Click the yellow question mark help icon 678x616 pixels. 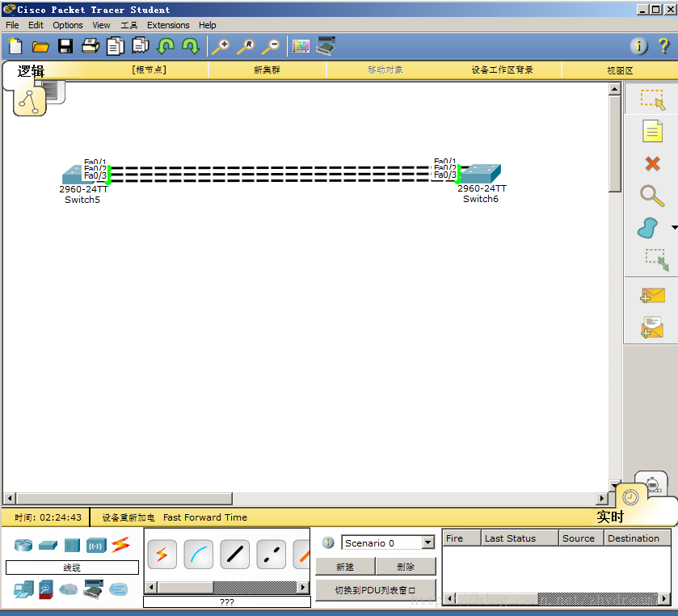pyautogui.click(x=663, y=46)
